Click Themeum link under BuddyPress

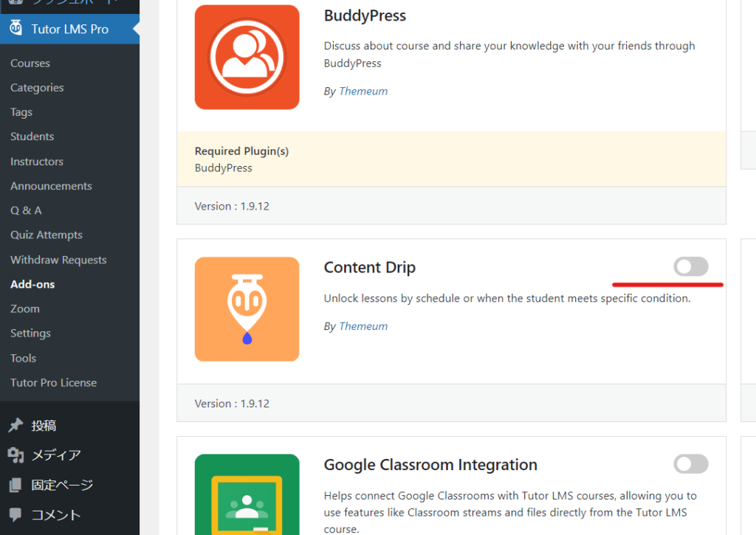point(362,92)
